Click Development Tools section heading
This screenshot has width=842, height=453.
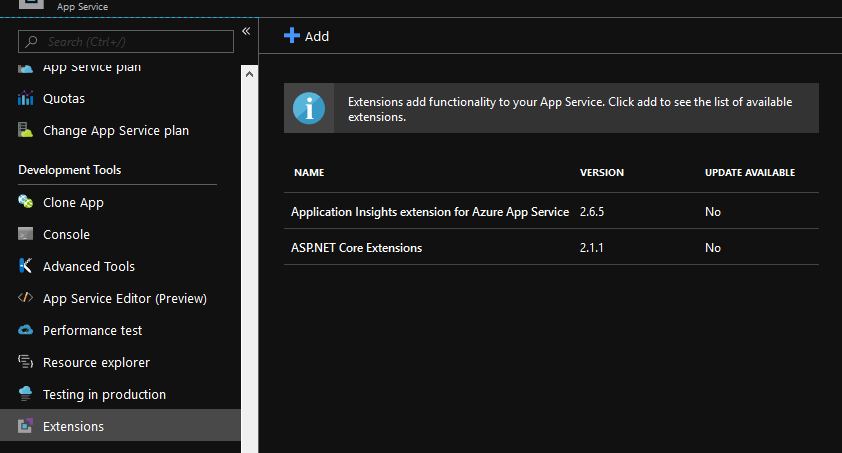pyautogui.click(x=70, y=170)
